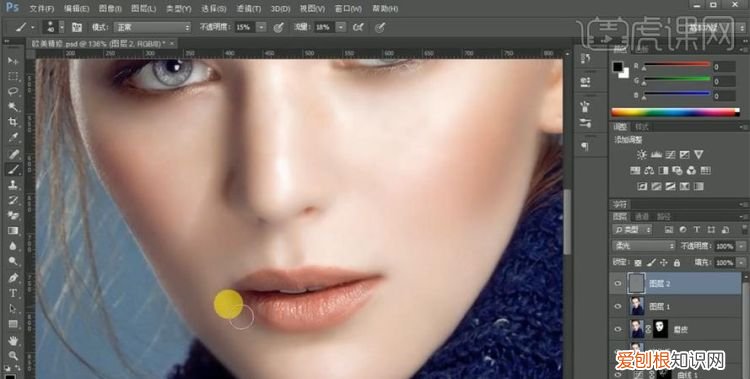Enable airbrush mode
The height and width of the screenshot is (379, 750).
(x=358, y=27)
